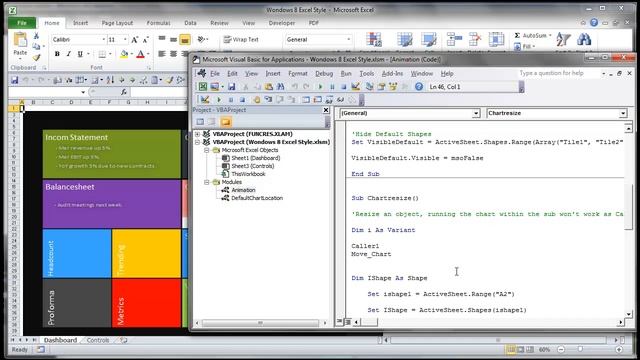Close the Project - VBAProject pane
The height and width of the screenshot is (360, 640).
[326, 110]
